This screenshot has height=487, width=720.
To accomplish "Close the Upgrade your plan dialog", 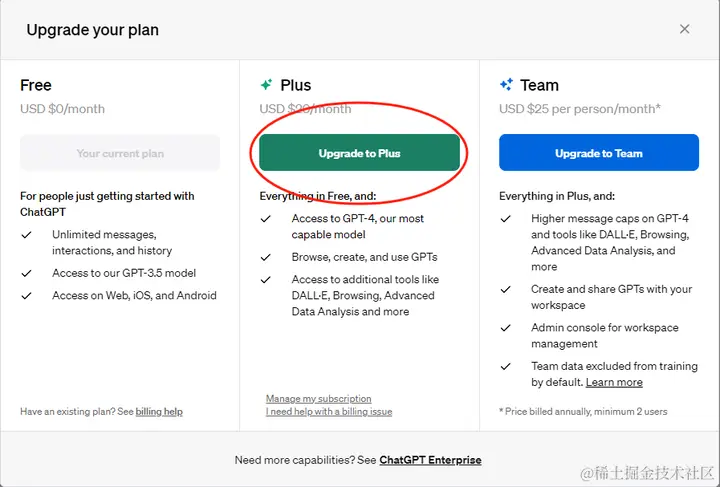I will coord(684,29).
